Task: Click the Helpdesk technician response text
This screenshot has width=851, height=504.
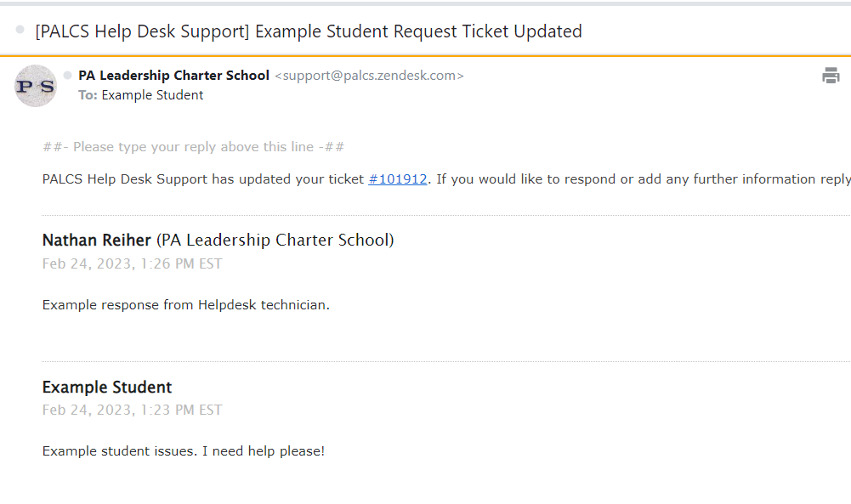Action: [x=186, y=304]
